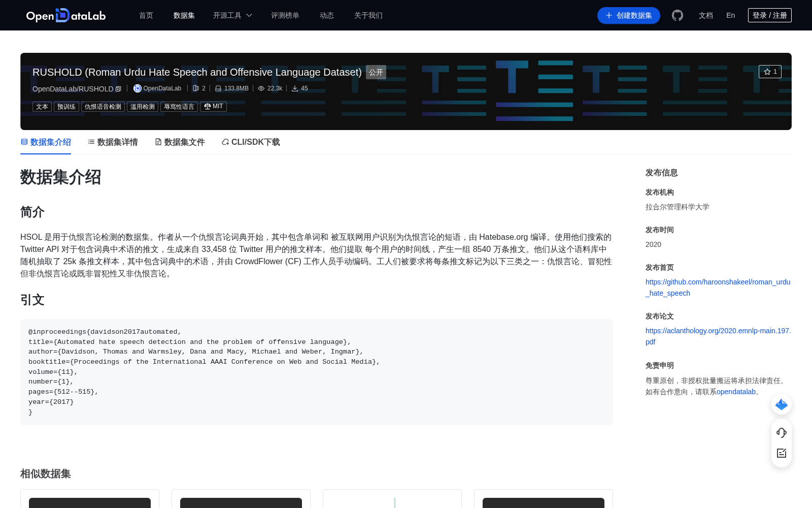Click the OpenDataLab publisher avatar
Viewport: 812px width, 508px height.
[x=137, y=88]
